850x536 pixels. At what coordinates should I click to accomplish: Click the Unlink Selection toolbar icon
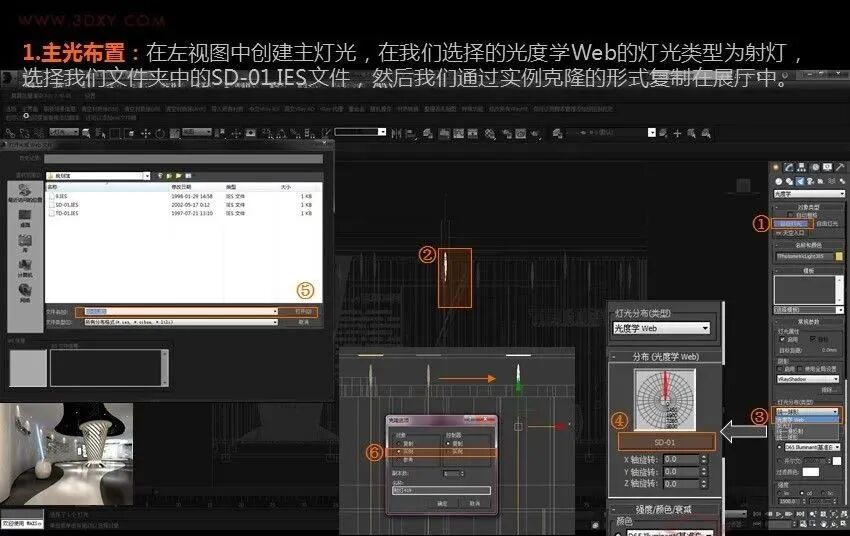click(x=24, y=133)
